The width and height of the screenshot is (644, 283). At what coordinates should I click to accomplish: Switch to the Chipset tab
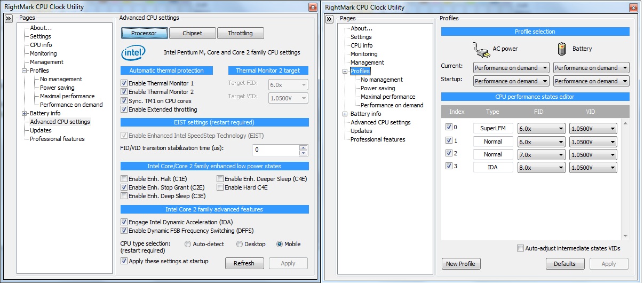click(193, 33)
